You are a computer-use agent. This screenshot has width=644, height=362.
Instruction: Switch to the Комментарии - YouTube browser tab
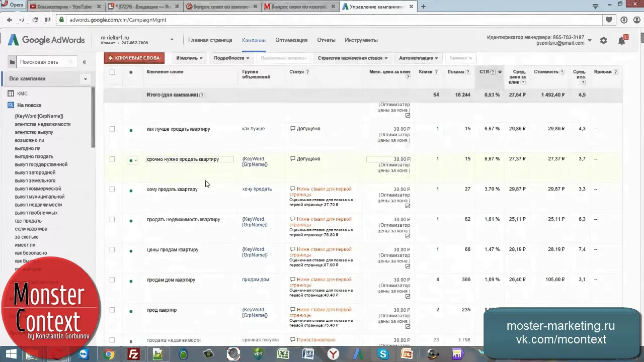[64, 7]
